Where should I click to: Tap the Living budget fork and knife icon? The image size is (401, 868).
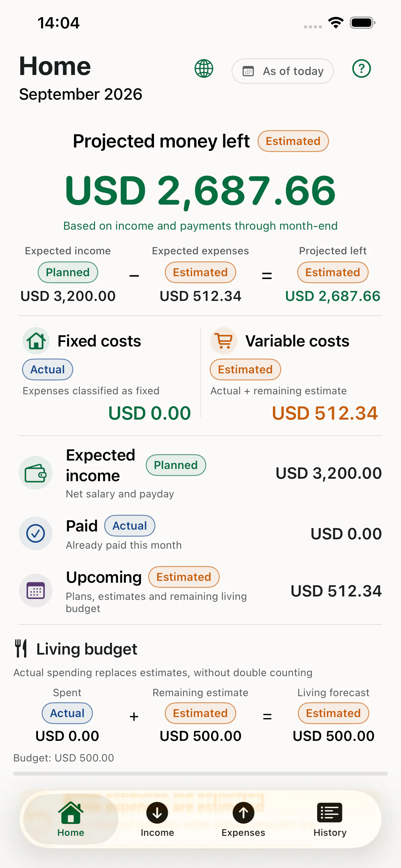coord(21,648)
